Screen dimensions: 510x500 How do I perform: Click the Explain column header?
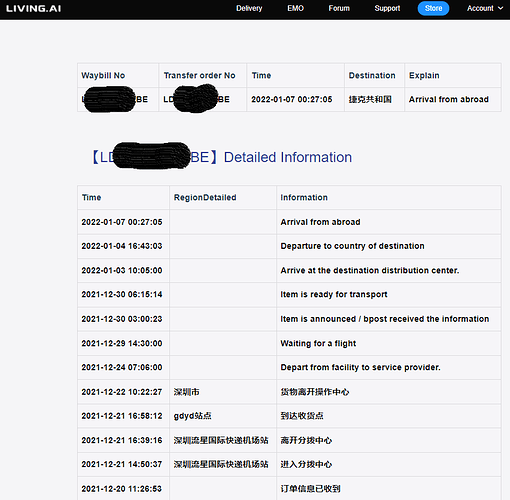tap(424, 75)
